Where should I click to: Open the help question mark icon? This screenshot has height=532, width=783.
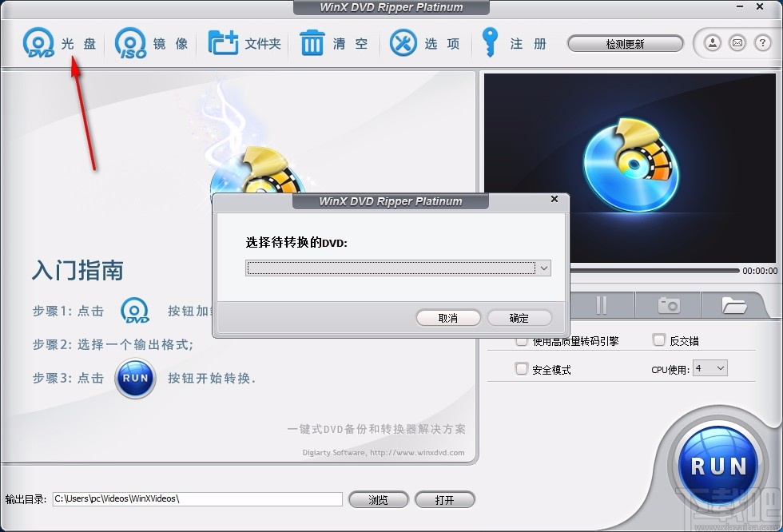763,42
